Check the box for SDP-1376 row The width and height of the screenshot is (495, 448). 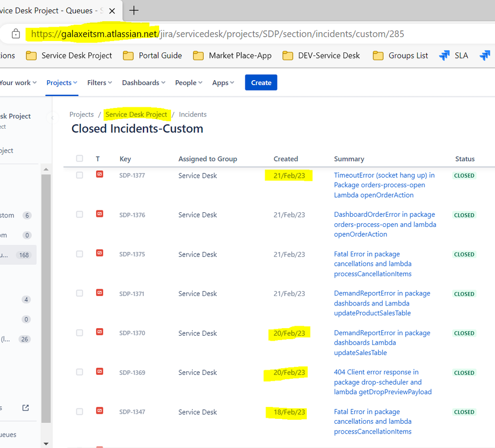point(80,214)
